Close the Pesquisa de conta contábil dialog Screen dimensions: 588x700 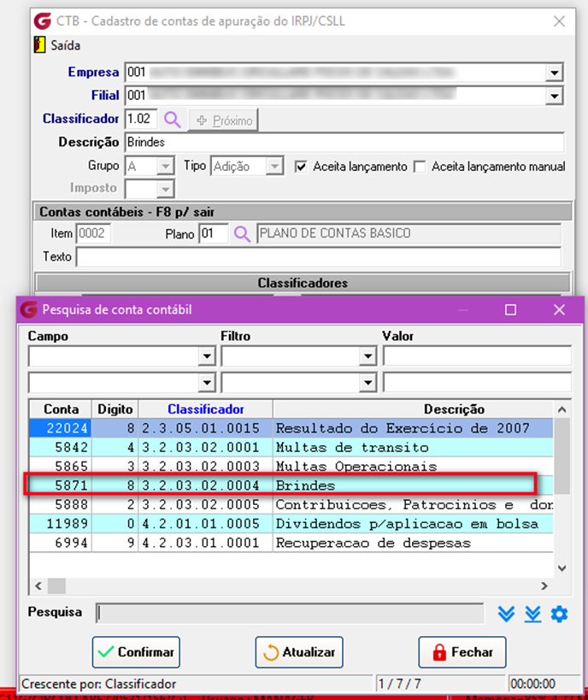pos(559,309)
